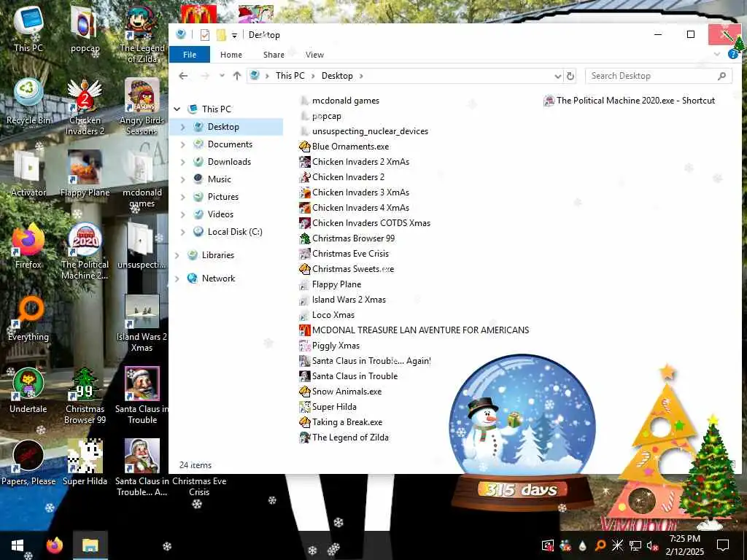Select Pictures in the navigation pane

point(223,197)
